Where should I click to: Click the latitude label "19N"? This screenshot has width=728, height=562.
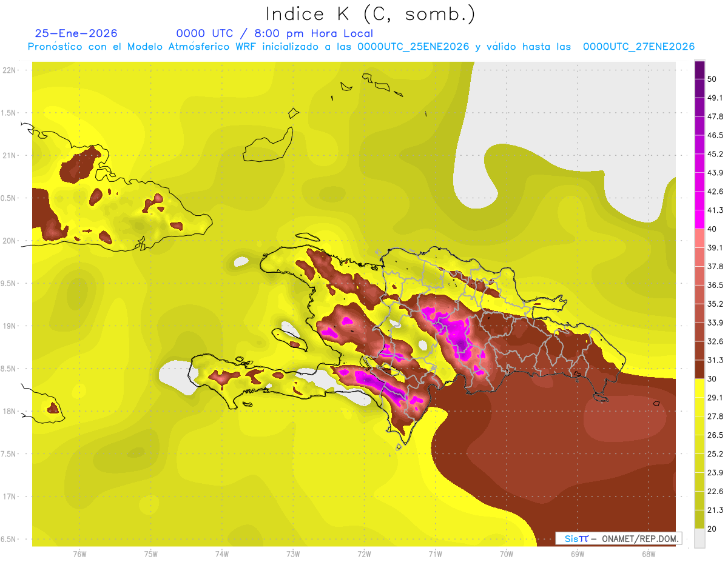pos(9,326)
